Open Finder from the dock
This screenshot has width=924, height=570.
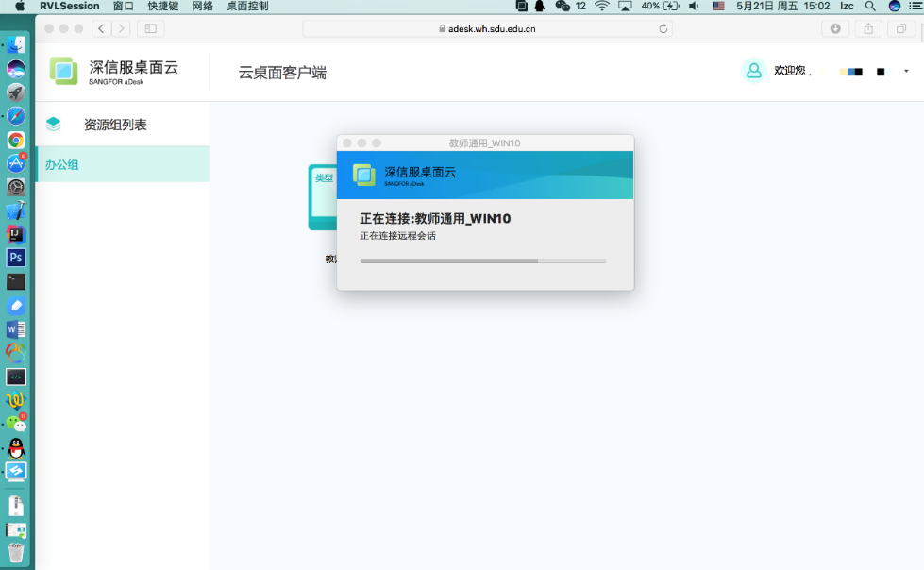pos(16,44)
